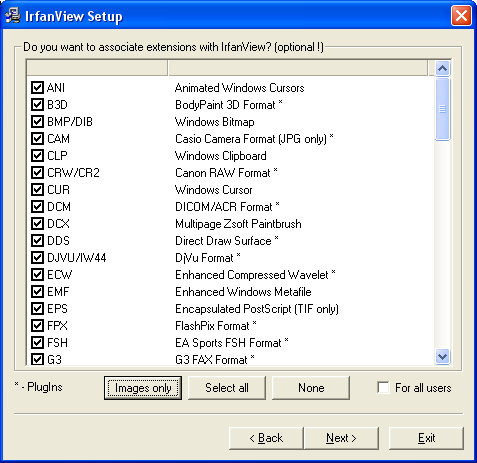The width and height of the screenshot is (477, 463).
Task: Click the second blank column header
Action: click(x=298, y=68)
